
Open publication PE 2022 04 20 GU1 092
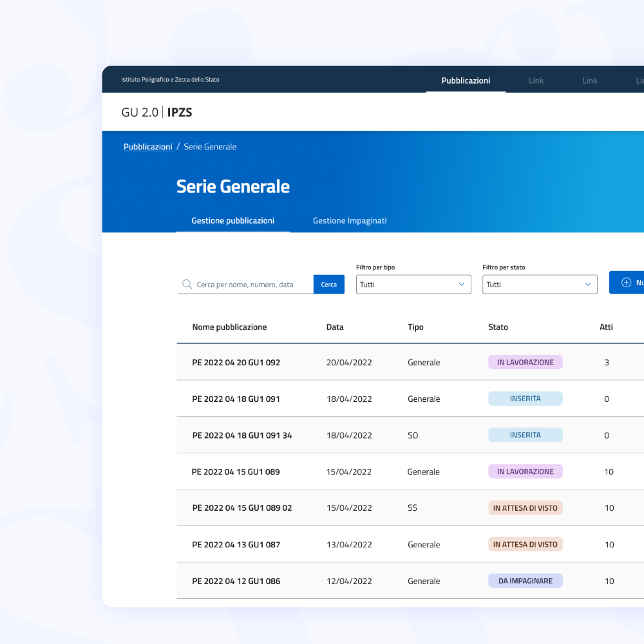[x=236, y=363]
